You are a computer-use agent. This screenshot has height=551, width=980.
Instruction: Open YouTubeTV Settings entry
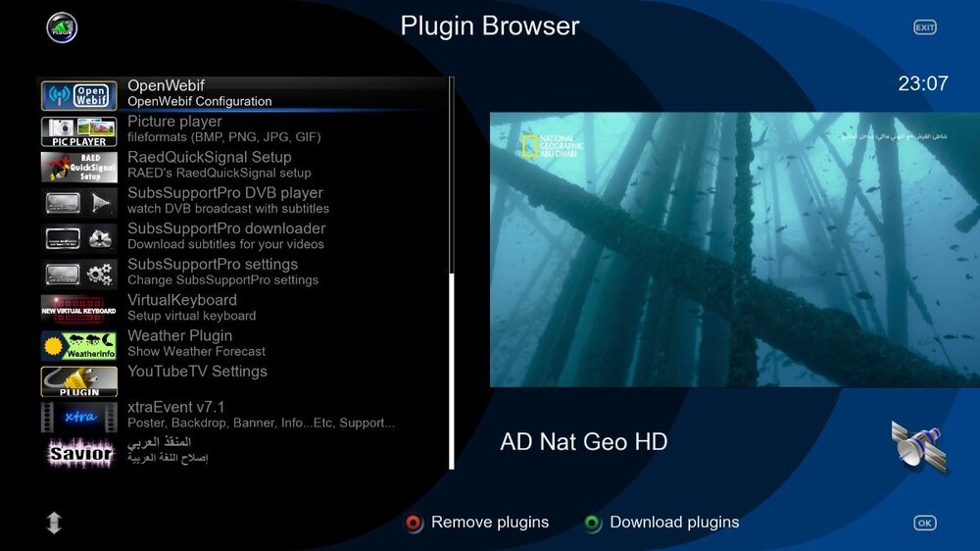(244, 379)
